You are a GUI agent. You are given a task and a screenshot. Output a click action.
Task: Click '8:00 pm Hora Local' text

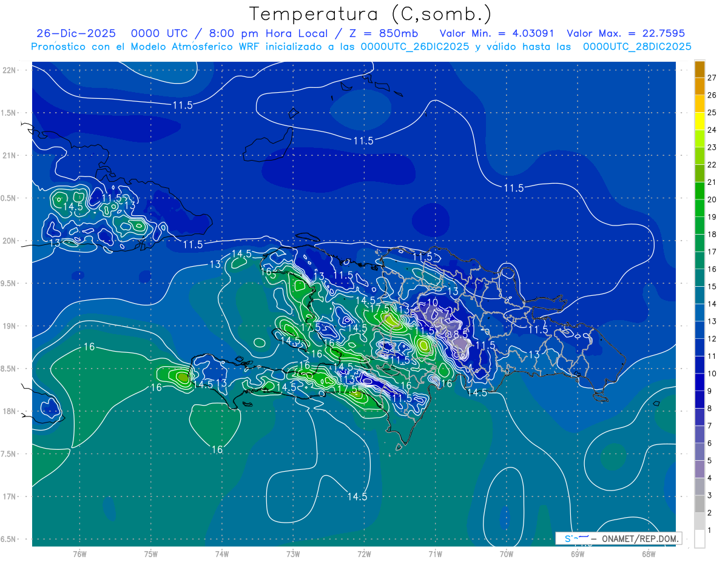[x=269, y=33]
